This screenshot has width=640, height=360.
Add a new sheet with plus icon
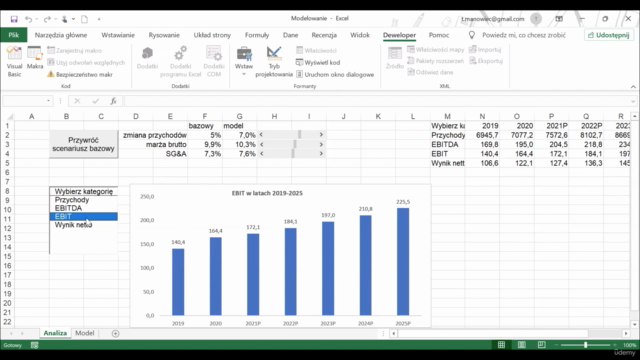(x=116, y=334)
